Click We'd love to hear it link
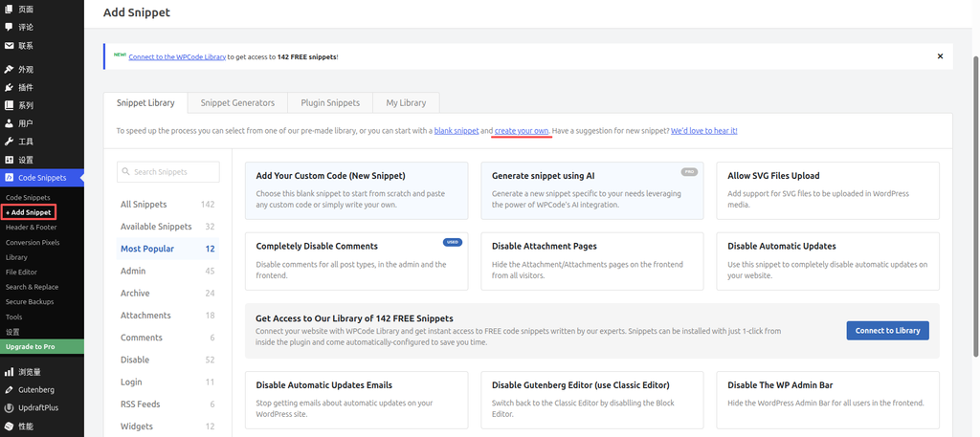Viewport: 980px width, 437px height. [703, 131]
